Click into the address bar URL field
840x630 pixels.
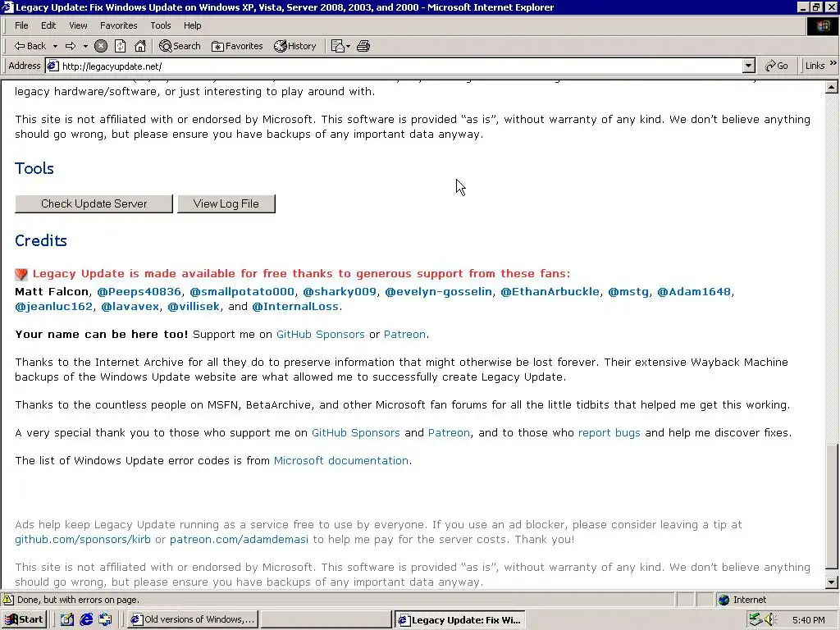pyautogui.click(x=396, y=66)
